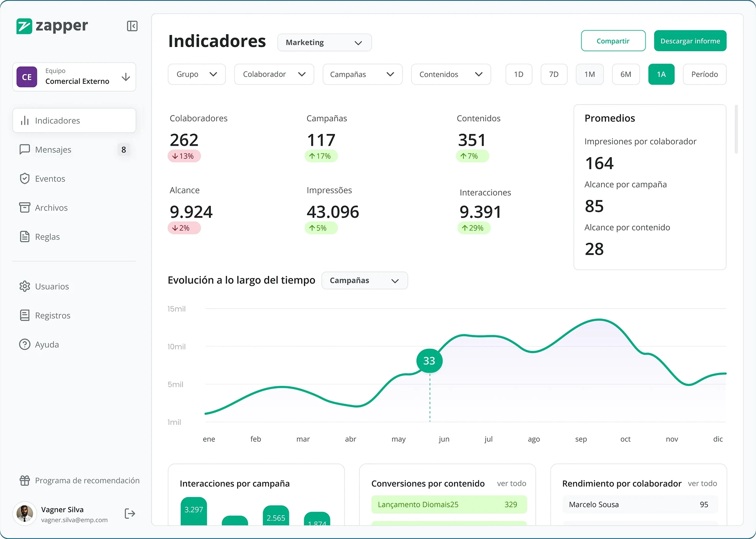
Task: Go to Indicadores in the sidebar
Action: [74, 121]
